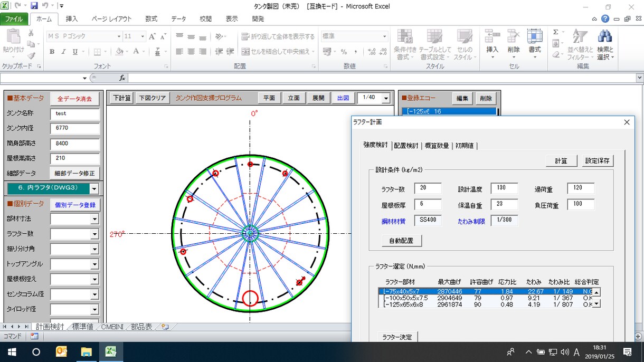
Task: Click the Cut scissors icon
Action: click(31, 33)
